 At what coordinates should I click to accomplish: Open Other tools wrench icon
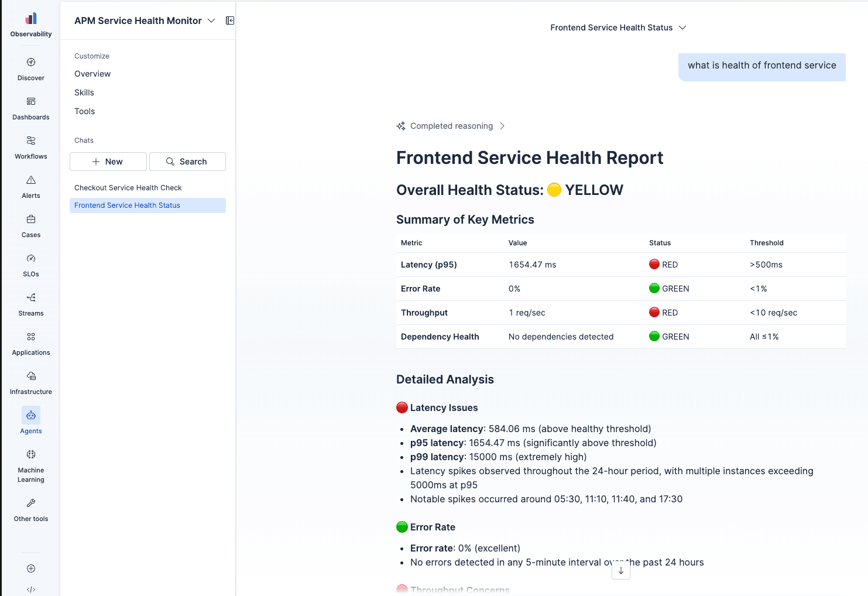[x=31, y=503]
